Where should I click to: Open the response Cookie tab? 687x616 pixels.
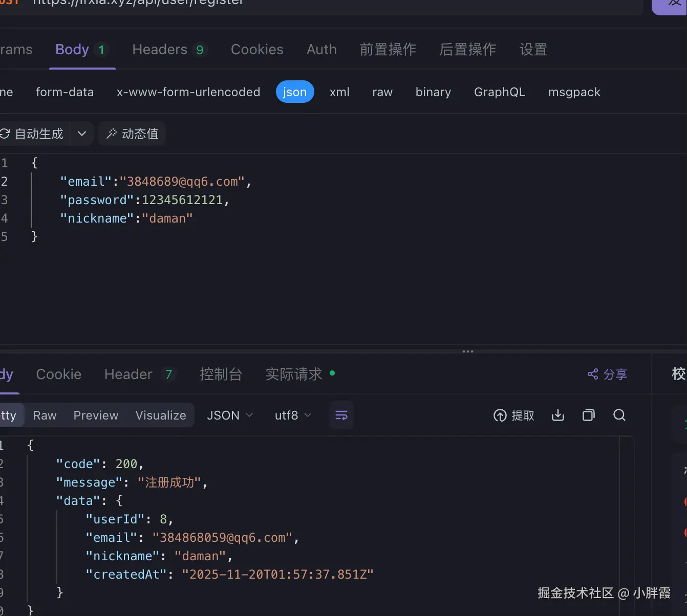(x=59, y=375)
